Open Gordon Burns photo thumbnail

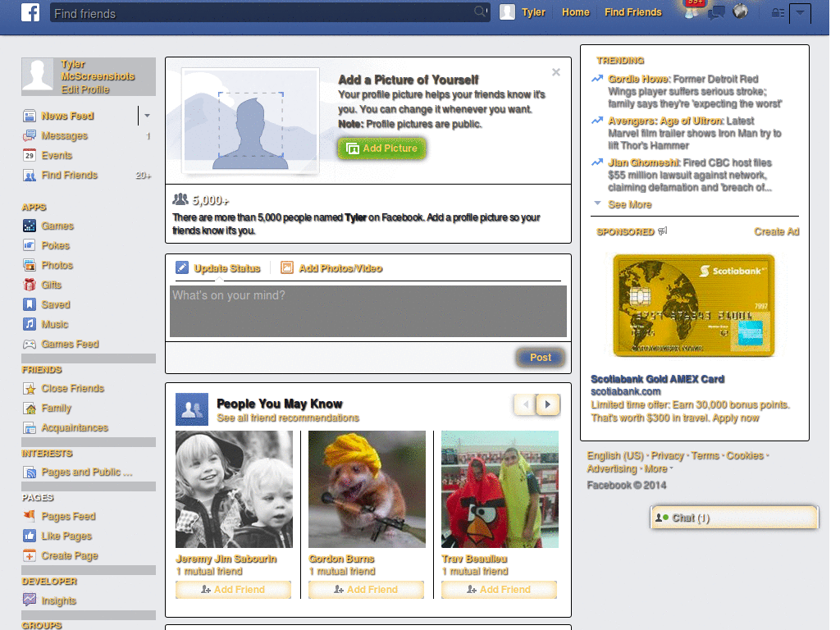click(367, 489)
